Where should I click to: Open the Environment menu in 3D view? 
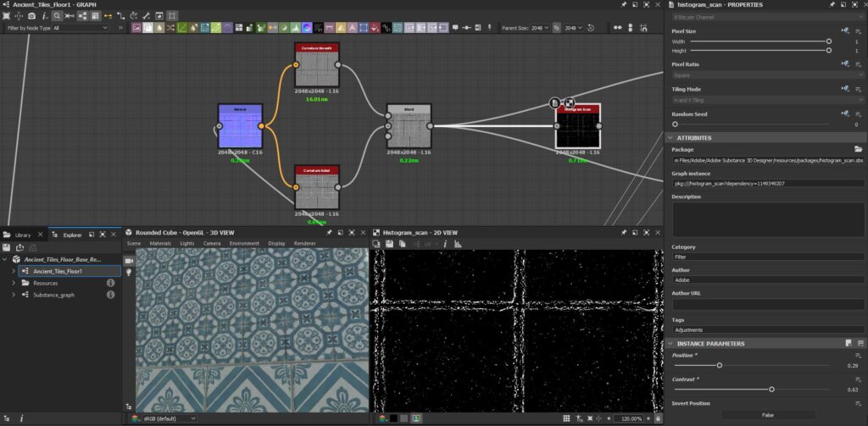[244, 243]
